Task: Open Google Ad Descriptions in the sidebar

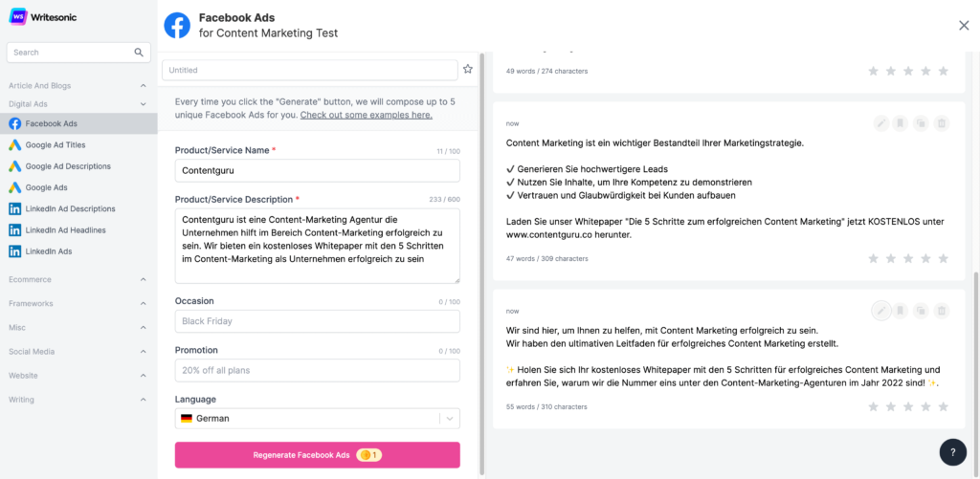Action: point(78,166)
